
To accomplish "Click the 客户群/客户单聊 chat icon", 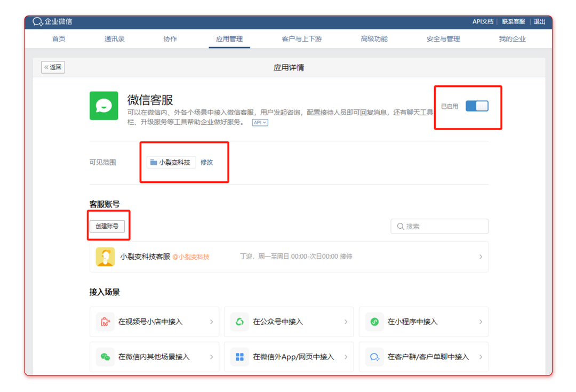I will click(374, 357).
